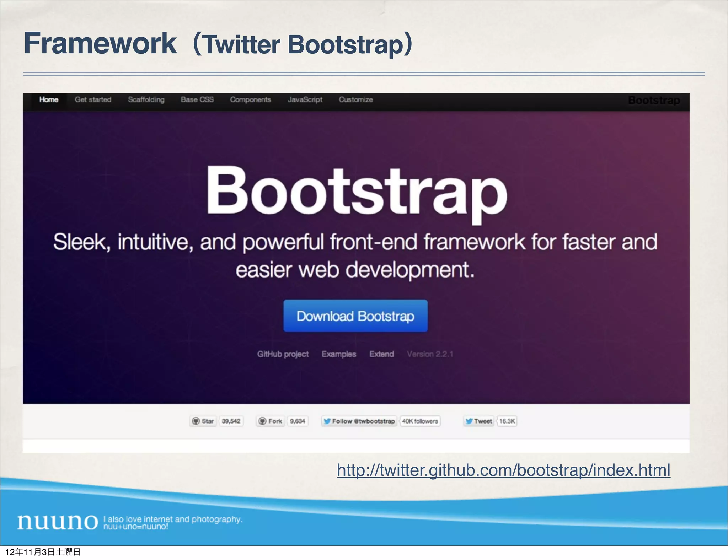
Task: Click 'I also love internet and photography' text
Action: coord(173,519)
